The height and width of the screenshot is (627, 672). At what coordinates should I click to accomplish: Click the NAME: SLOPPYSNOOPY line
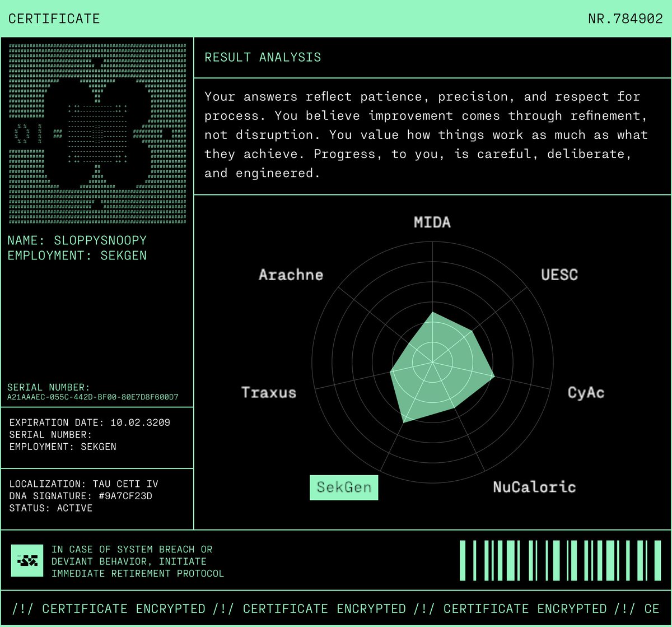point(77,240)
